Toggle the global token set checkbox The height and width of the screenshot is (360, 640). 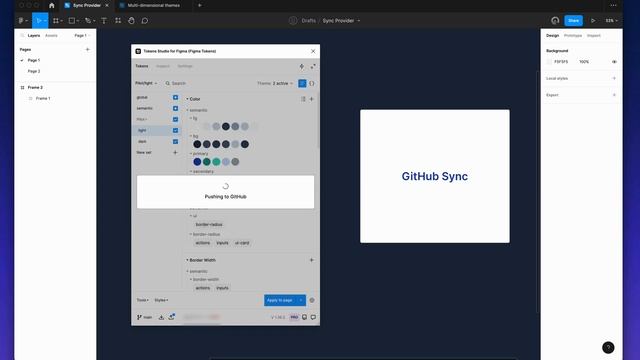coord(175,97)
